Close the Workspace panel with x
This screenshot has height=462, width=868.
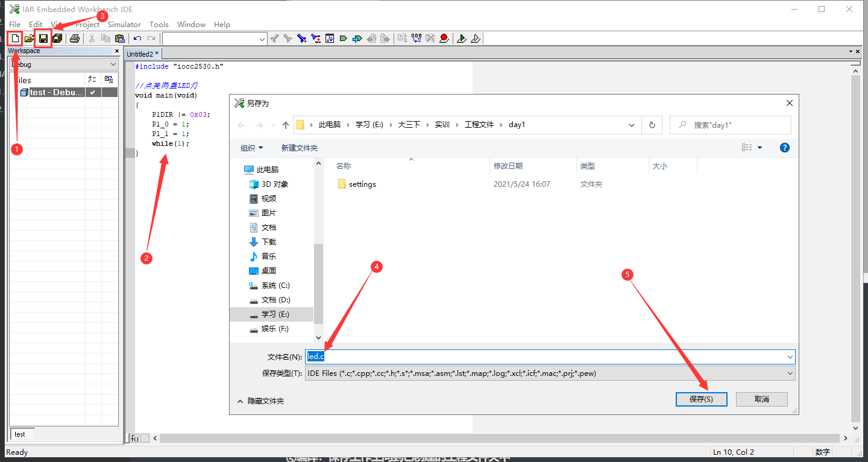coord(117,51)
